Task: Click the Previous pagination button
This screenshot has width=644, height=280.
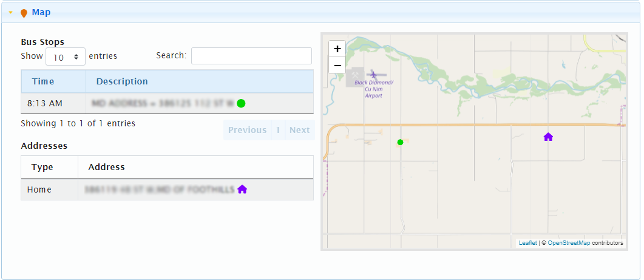Action: click(x=247, y=130)
